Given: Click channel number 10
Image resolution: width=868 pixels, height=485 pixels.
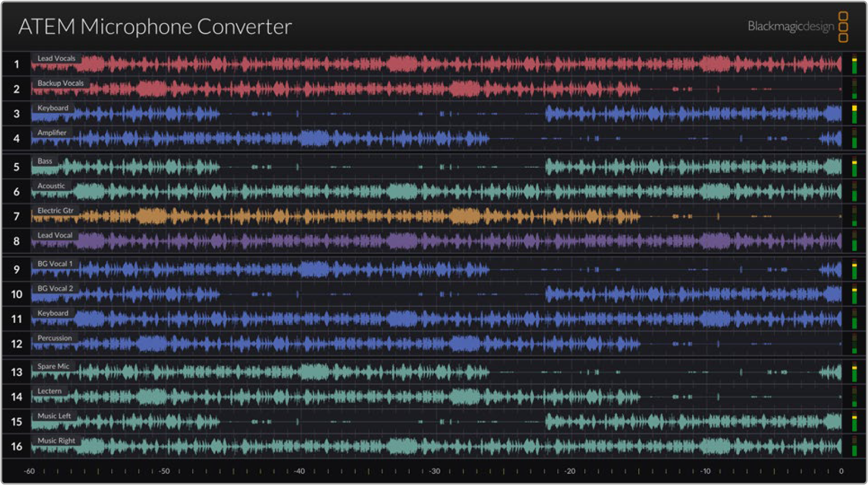Looking at the screenshot, I should point(17,294).
